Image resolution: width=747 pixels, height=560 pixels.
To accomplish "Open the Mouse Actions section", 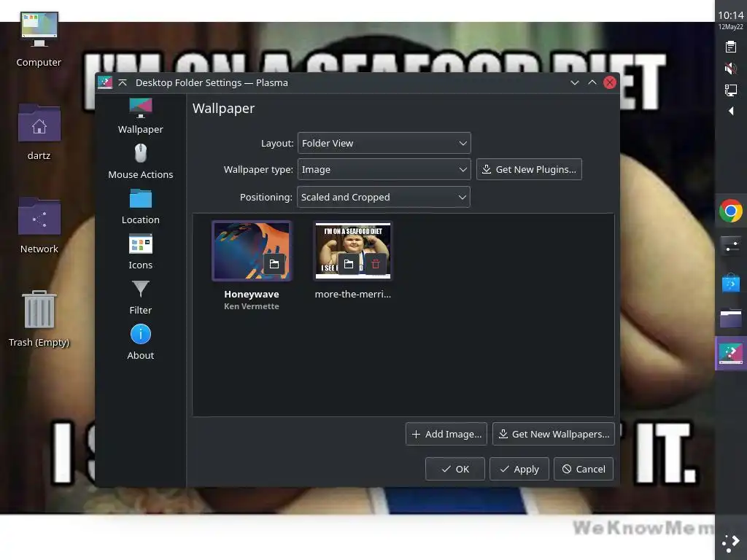I will point(140,161).
